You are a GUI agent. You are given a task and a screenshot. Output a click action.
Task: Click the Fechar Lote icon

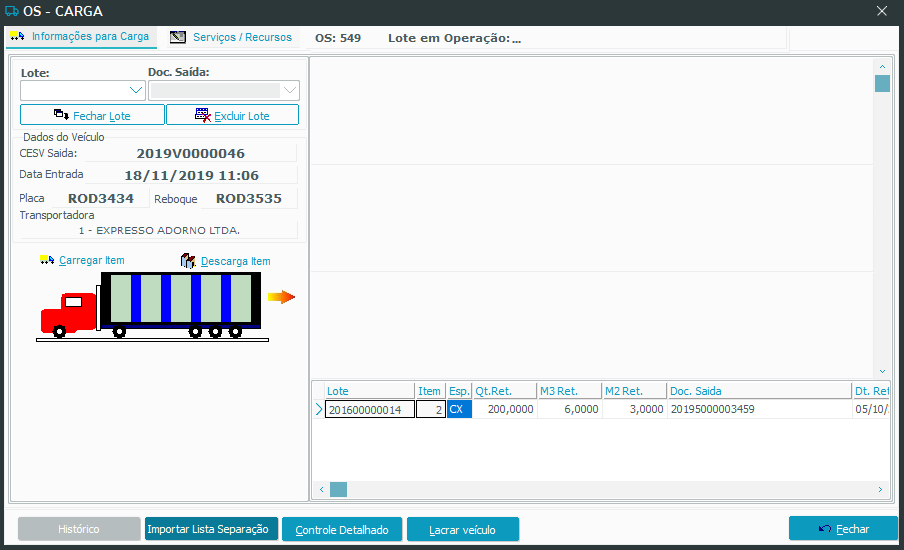click(x=61, y=114)
